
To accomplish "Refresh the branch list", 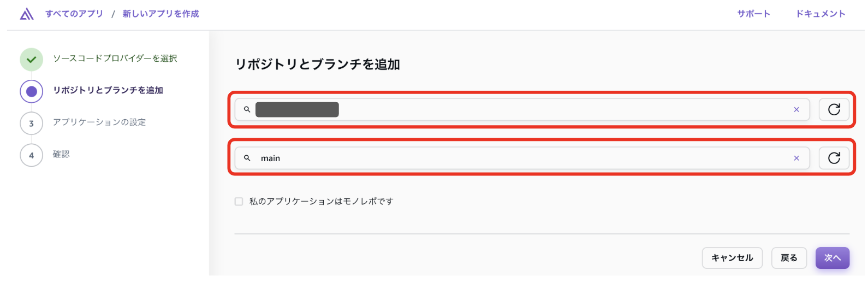I will [834, 158].
